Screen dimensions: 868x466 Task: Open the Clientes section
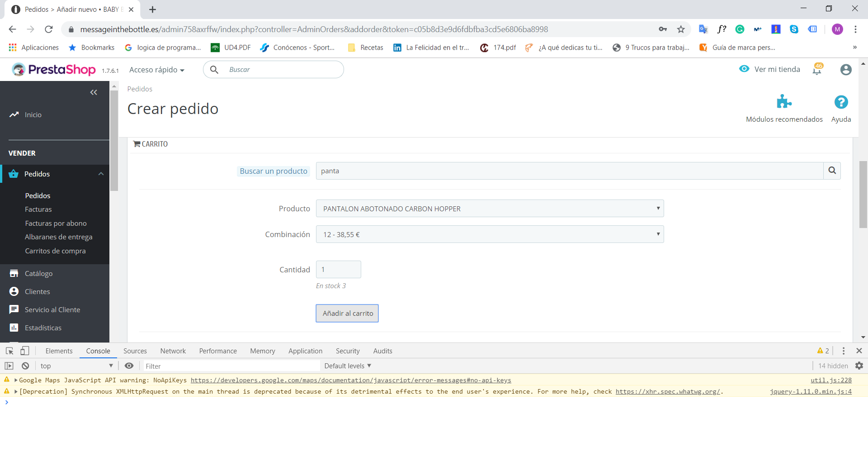coord(37,292)
